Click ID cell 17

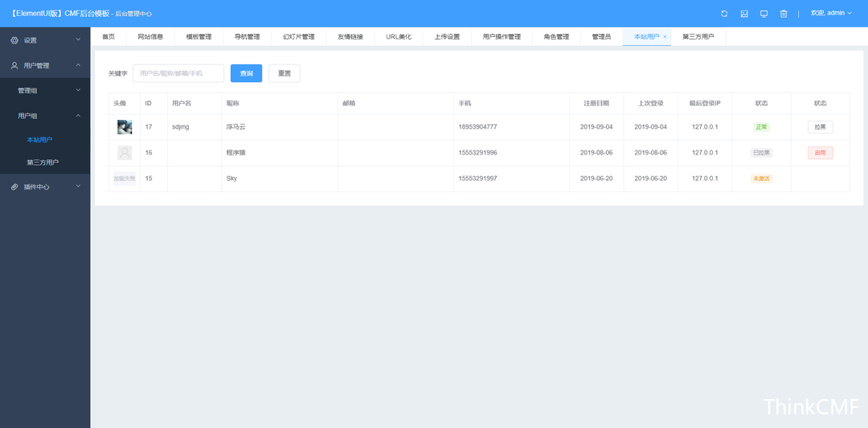pos(149,127)
